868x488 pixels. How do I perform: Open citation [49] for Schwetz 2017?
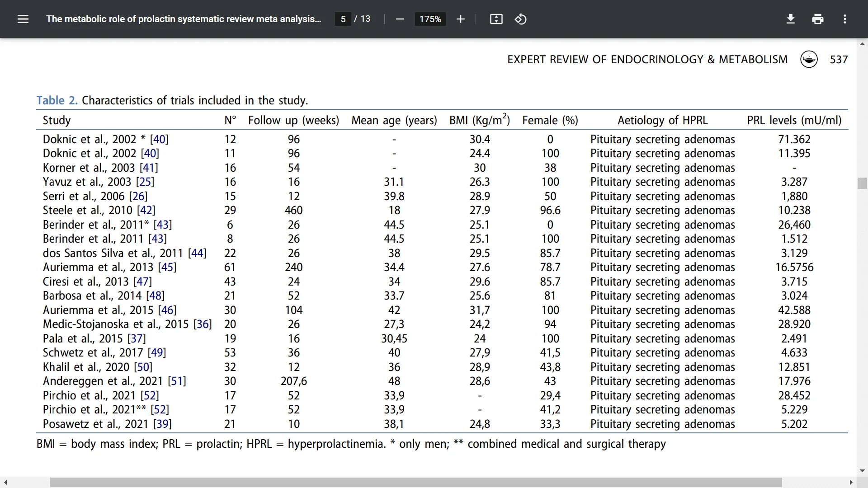(x=157, y=352)
